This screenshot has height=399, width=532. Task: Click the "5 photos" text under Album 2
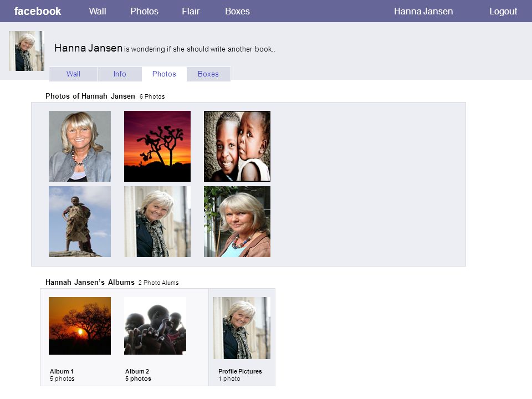coord(138,378)
